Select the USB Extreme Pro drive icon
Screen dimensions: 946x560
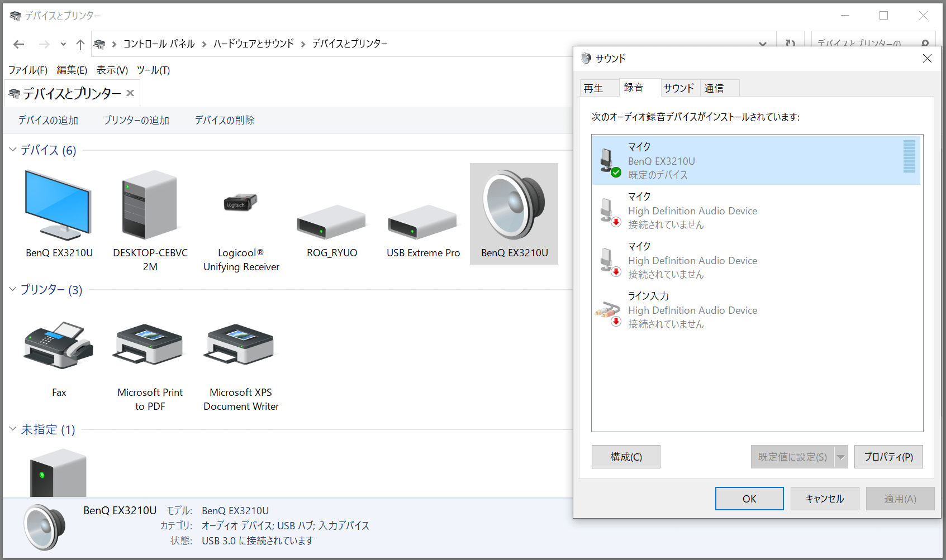[x=423, y=222]
